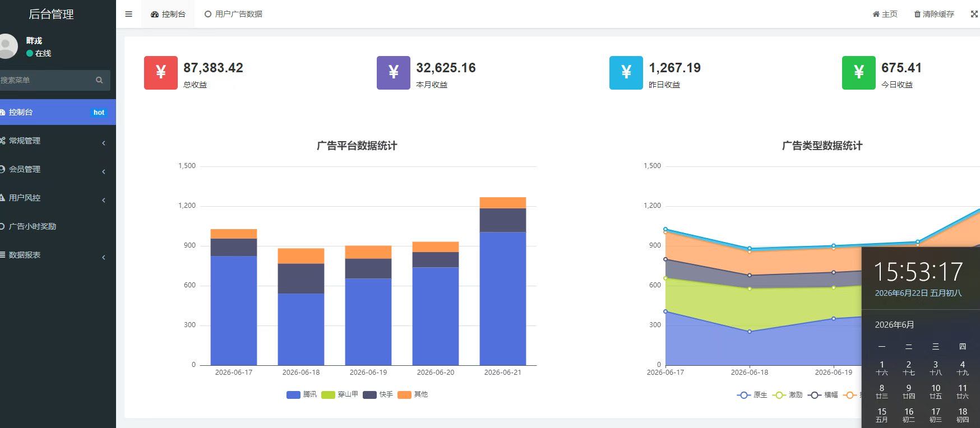Go to 主页 link in top bar
Viewport: 980px width, 428px height.
tap(885, 14)
